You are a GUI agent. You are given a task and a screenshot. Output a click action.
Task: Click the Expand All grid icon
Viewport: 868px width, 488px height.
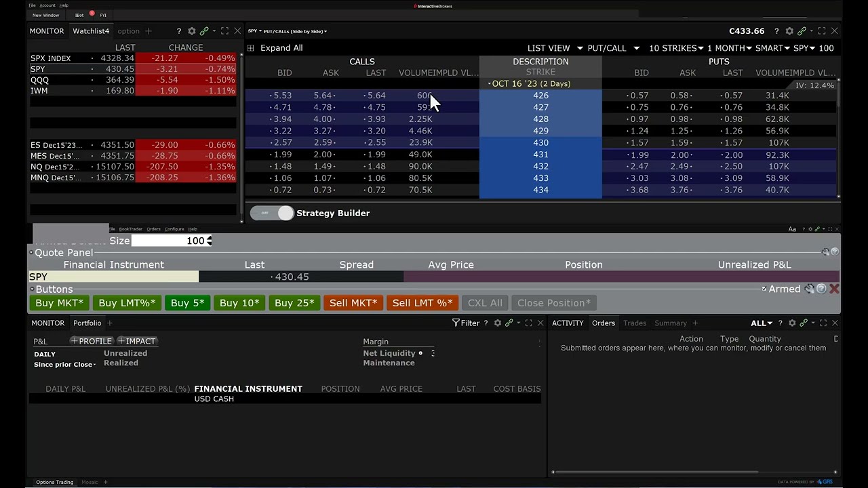(251, 48)
